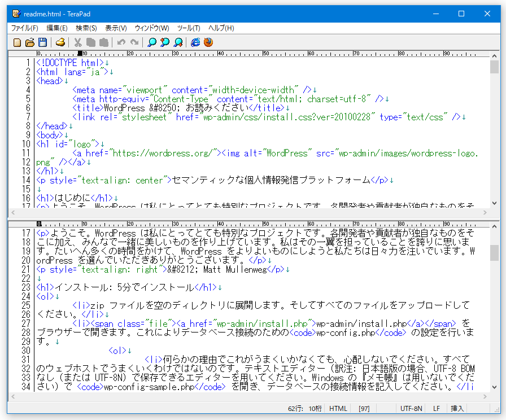Viewport: 506px width, 420px height.
Task: Launch Internet Explorer from the toolbar
Action: [x=195, y=42]
